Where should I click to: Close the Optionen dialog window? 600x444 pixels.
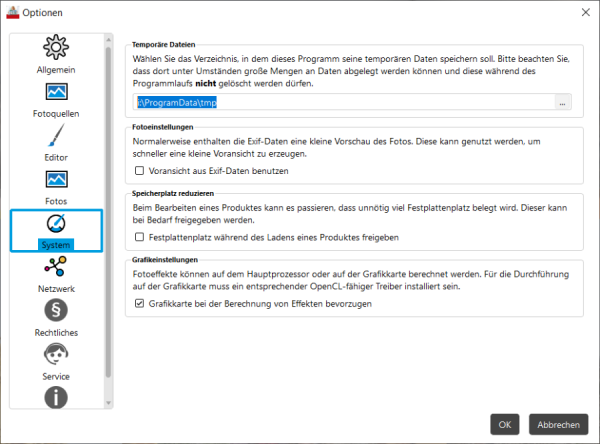[x=586, y=13]
